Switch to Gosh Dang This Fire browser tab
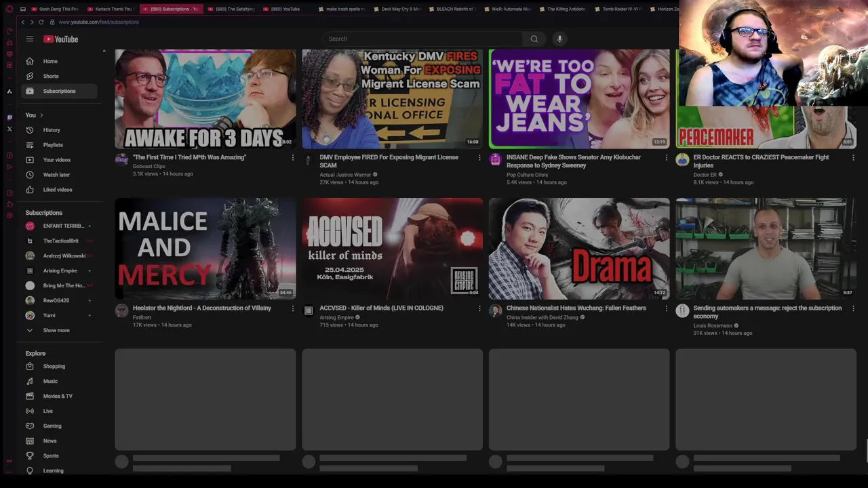This screenshot has height=488, width=868. 56,9
